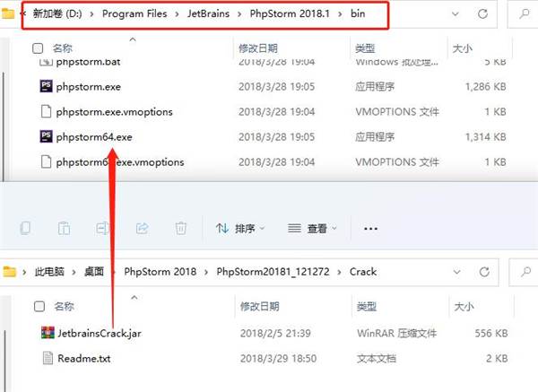Click the paste icon in the toolbar
This screenshot has width=538, height=392.
[x=64, y=228]
